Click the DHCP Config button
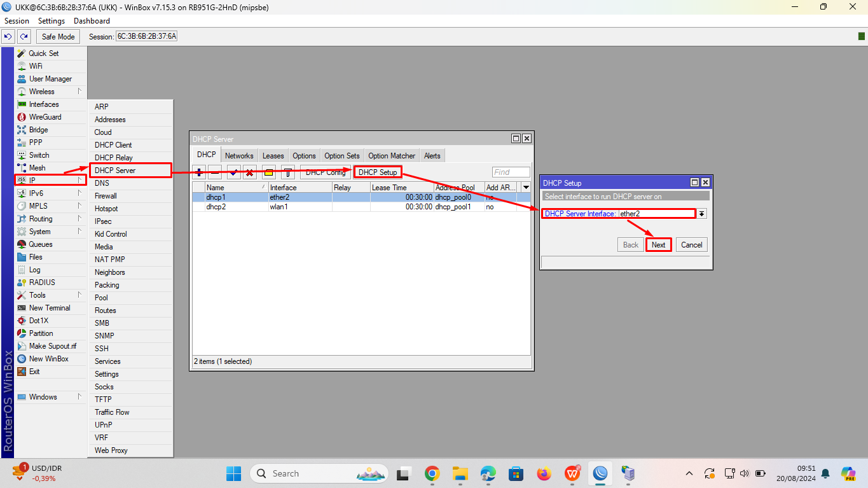 coord(326,172)
